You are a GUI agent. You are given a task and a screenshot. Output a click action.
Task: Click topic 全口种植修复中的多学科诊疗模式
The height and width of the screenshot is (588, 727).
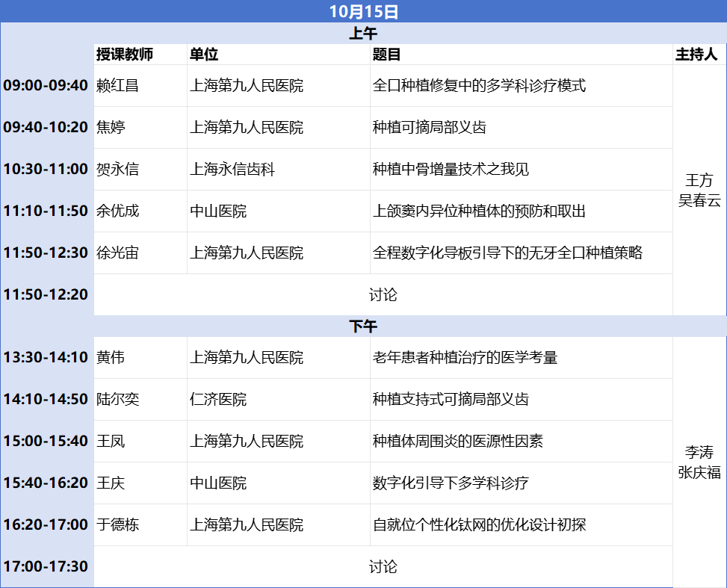coord(479,85)
